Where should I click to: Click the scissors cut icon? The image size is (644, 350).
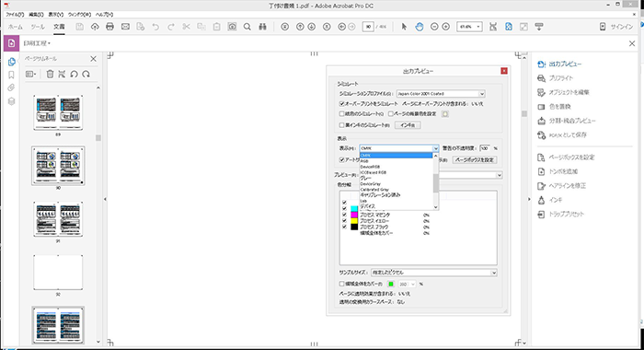click(186, 27)
